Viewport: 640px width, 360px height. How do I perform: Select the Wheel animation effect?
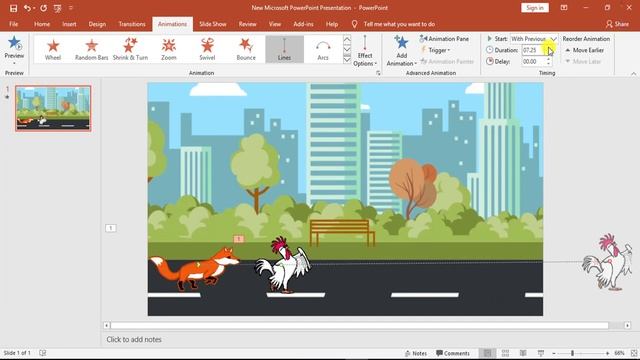[x=53, y=49]
